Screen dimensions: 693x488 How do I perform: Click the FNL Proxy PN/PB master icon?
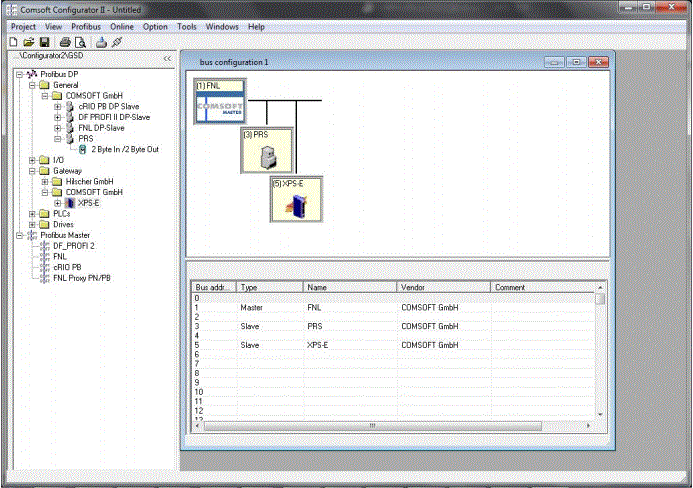[x=45, y=278]
